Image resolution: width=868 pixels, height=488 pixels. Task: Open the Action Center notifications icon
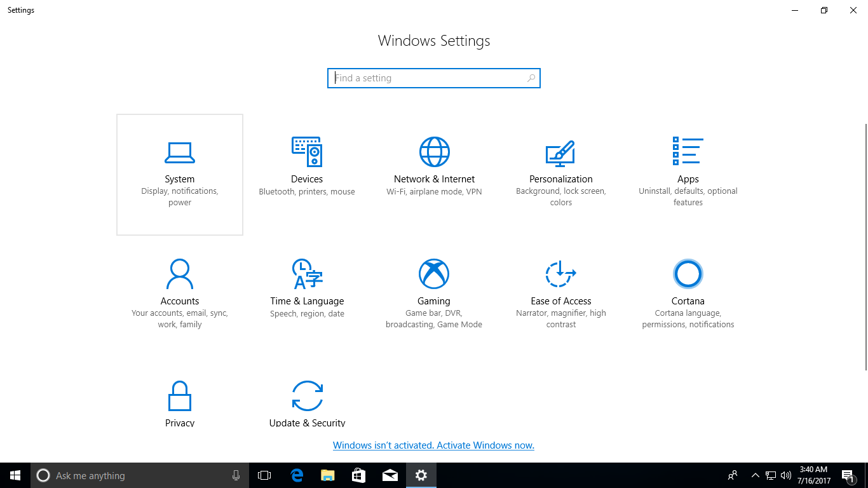click(848, 475)
